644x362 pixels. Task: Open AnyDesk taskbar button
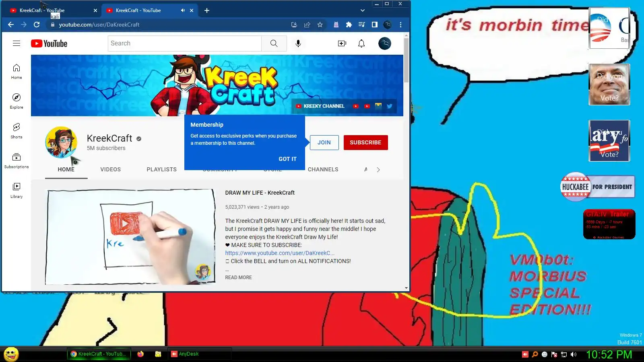(x=199, y=354)
